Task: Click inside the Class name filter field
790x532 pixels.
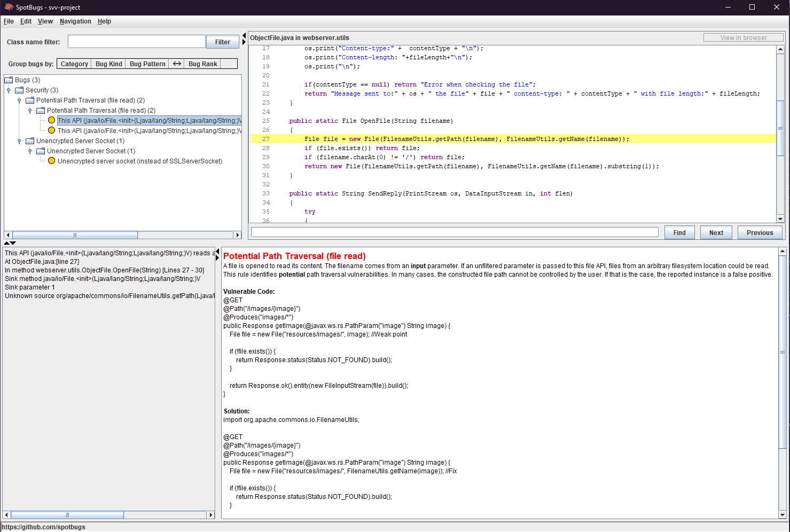Action: click(x=136, y=41)
